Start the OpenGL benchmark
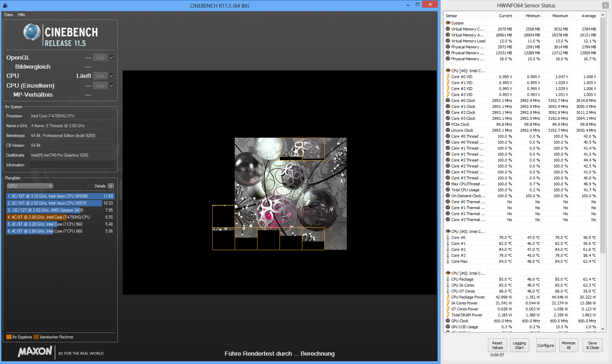The width and height of the screenshot is (612, 364). 101,58
